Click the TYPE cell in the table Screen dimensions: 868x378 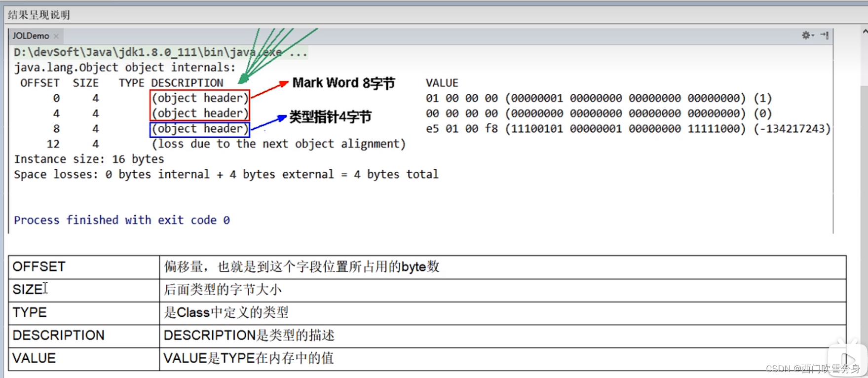(84, 313)
